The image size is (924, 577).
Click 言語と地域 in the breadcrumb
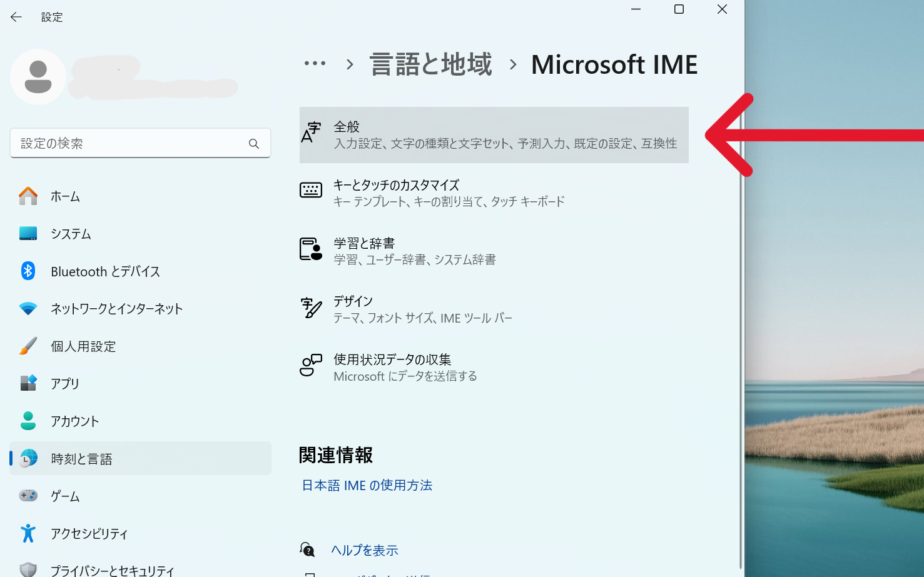click(x=431, y=64)
